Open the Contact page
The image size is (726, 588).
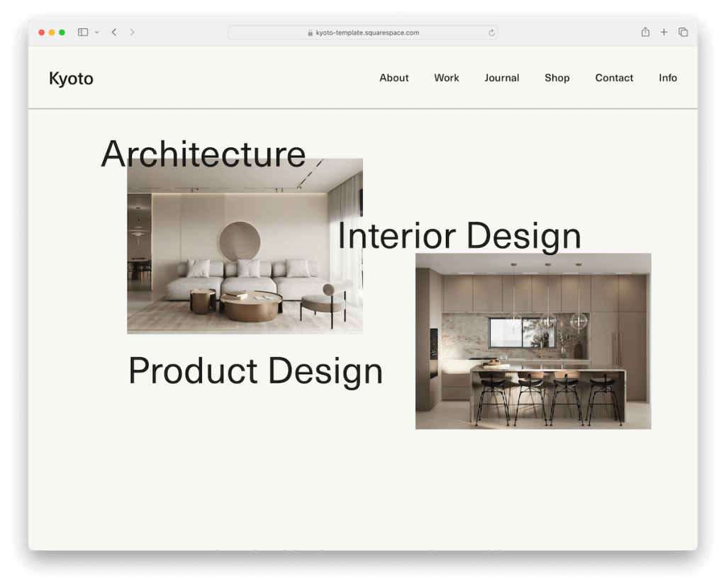tap(614, 78)
